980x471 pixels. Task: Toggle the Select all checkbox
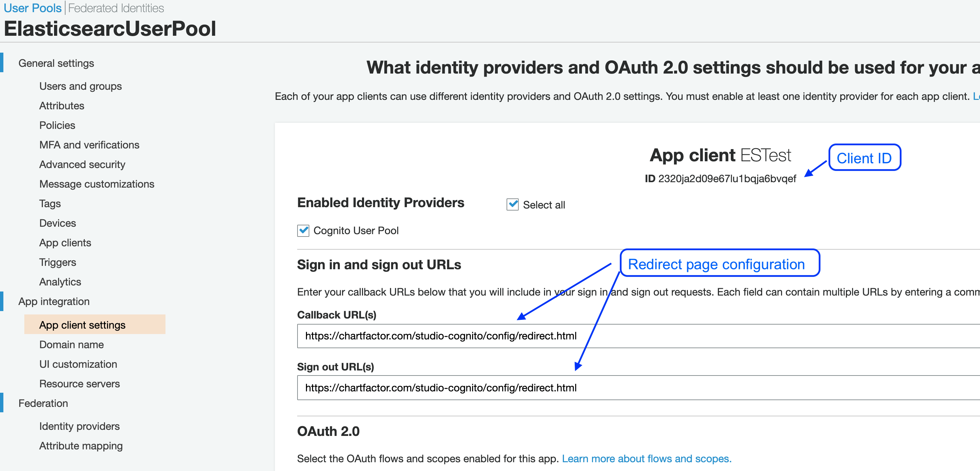click(512, 204)
